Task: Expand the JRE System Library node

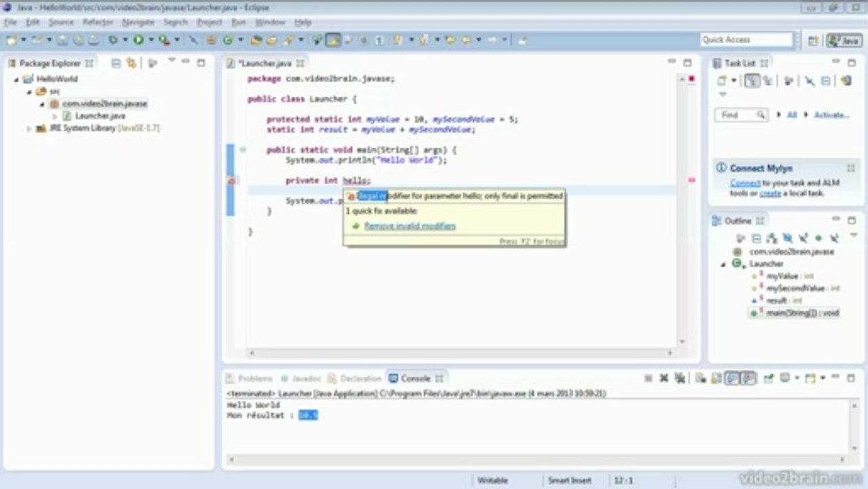Action: 29,129
